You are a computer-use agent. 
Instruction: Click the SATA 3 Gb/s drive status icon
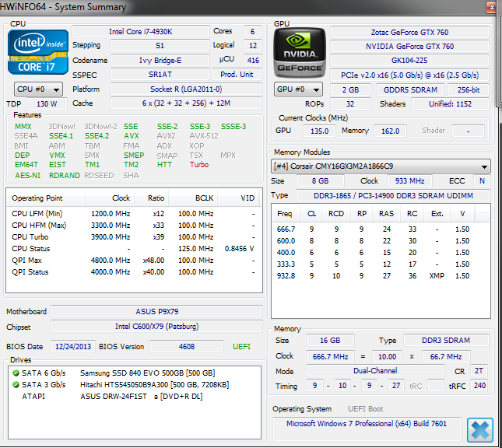coord(16,384)
